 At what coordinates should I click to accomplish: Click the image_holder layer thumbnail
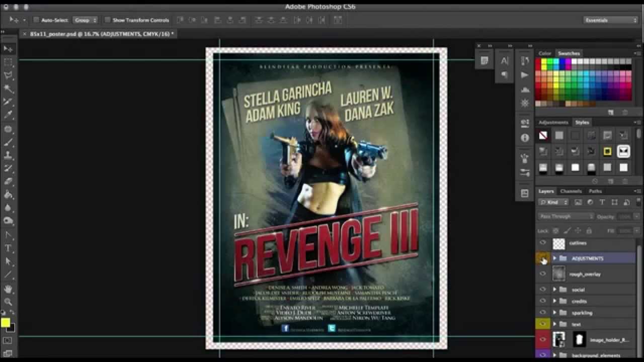pos(559,339)
